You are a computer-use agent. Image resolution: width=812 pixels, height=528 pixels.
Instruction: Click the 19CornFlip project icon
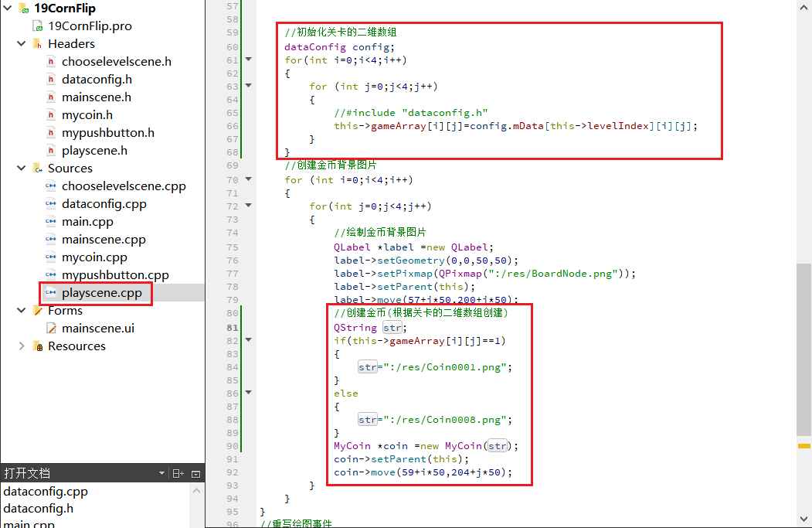[x=24, y=8]
